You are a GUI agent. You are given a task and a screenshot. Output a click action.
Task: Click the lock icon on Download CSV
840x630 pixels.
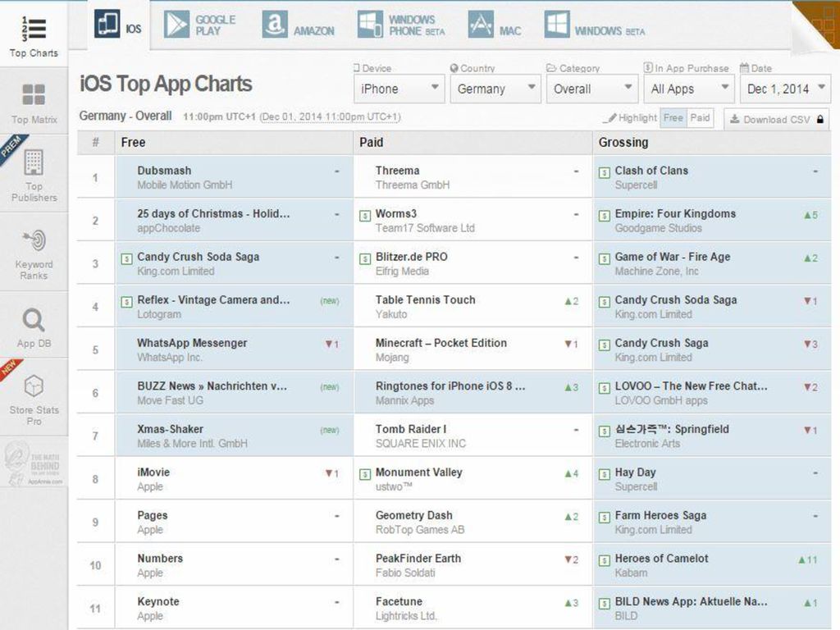pyautogui.click(x=819, y=119)
